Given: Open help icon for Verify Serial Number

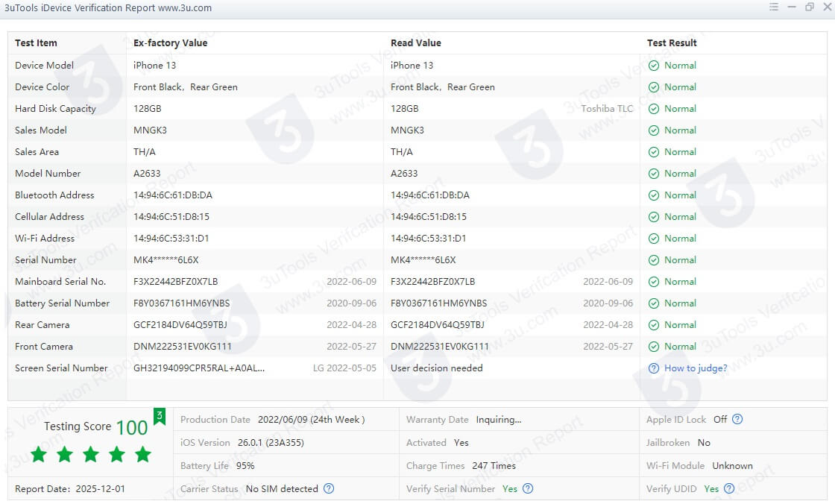Looking at the screenshot, I should [528, 489].
